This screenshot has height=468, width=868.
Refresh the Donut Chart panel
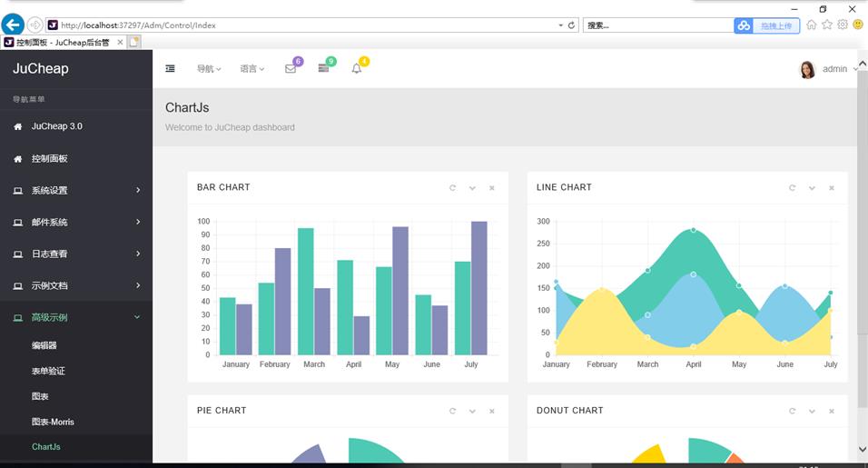tap(792, 412)
